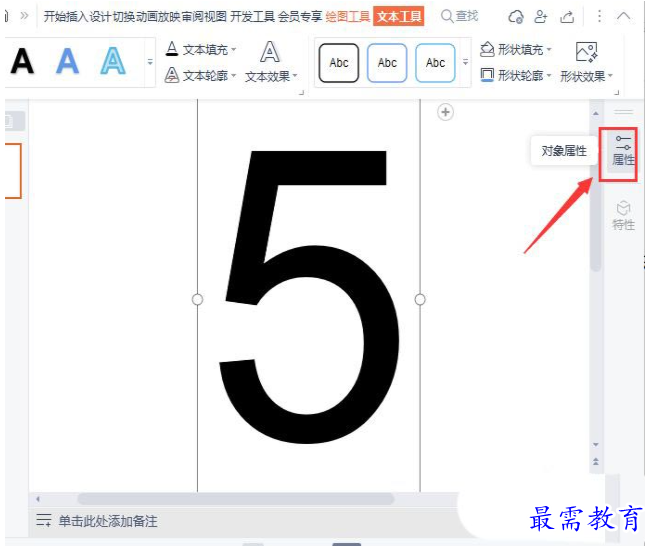Click the previous slide double-arrow button
The width and height of the screenshot is (651, 550).
(596, 461)
